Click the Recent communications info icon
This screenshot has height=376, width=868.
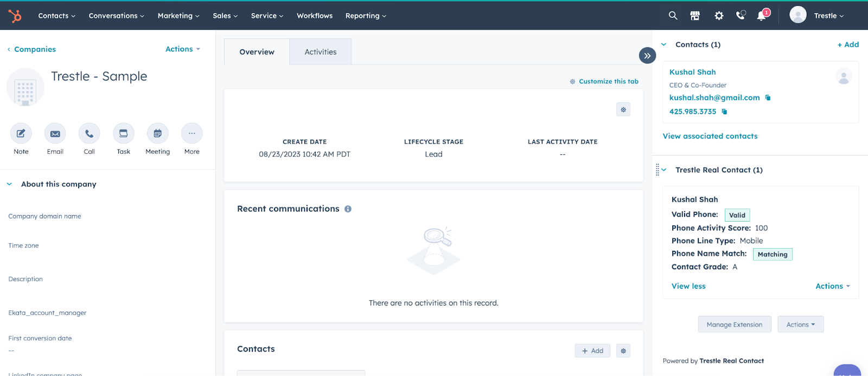[x=348, y=209]
